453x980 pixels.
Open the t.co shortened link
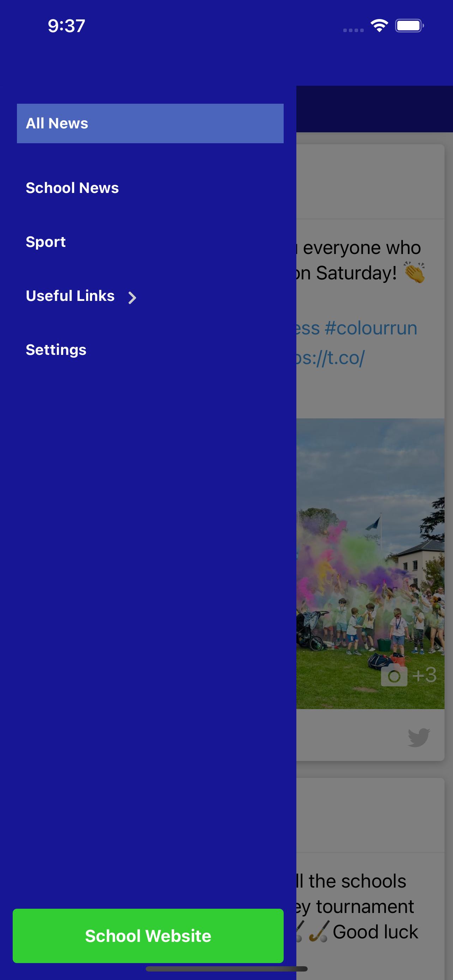330,358
